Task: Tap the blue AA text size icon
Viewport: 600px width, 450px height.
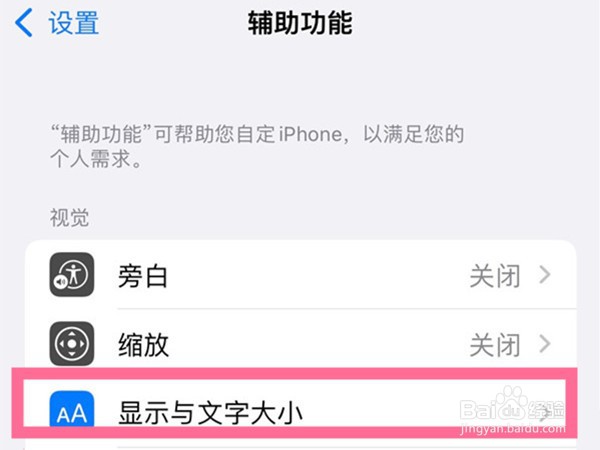Action: (x=72, y=409)
